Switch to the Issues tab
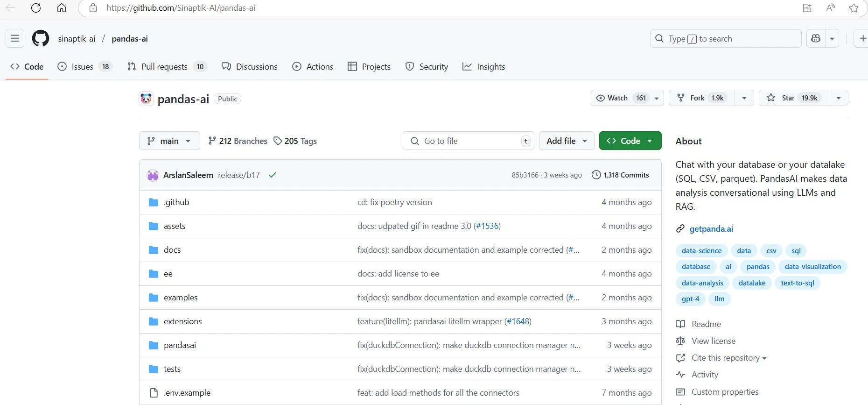This screenshot has height=405, width=868. tap(83, 67)
